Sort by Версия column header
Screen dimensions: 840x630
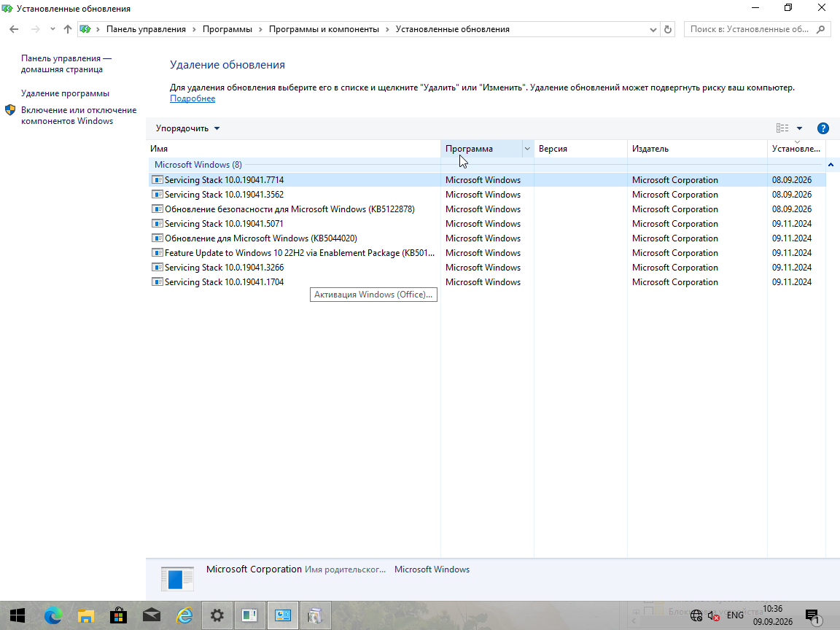(x=580, y=149)
